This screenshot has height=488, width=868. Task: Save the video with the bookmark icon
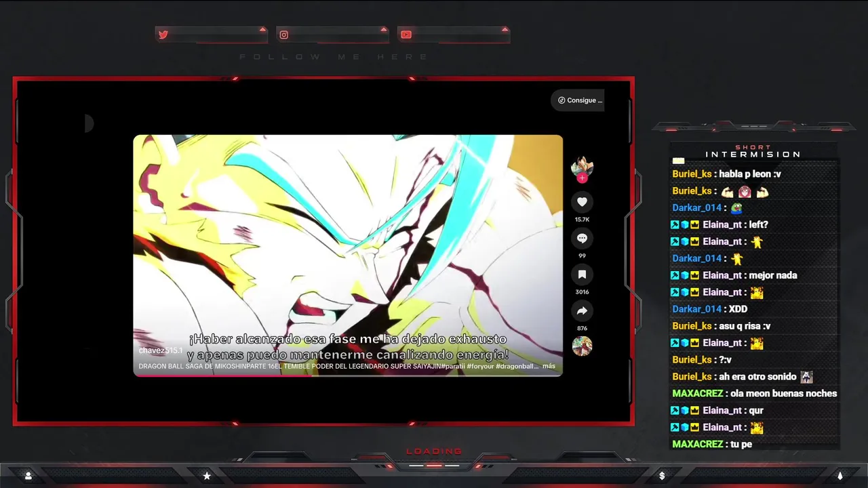pyautogui.click(x=582, y=274)
